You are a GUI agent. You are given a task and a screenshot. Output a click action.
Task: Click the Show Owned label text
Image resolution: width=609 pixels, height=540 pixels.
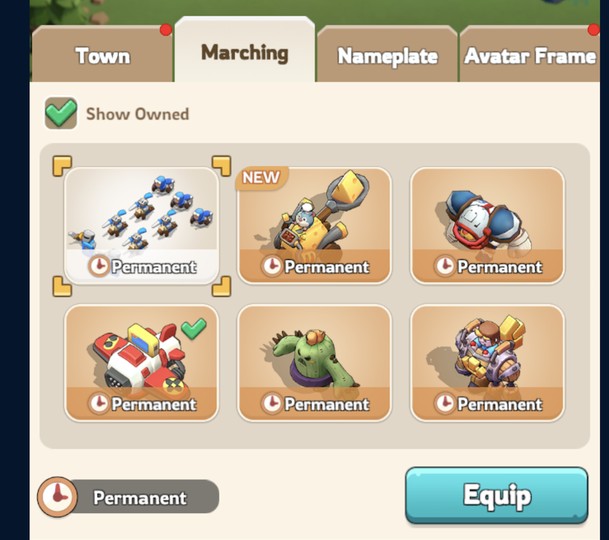coord(137,114)
